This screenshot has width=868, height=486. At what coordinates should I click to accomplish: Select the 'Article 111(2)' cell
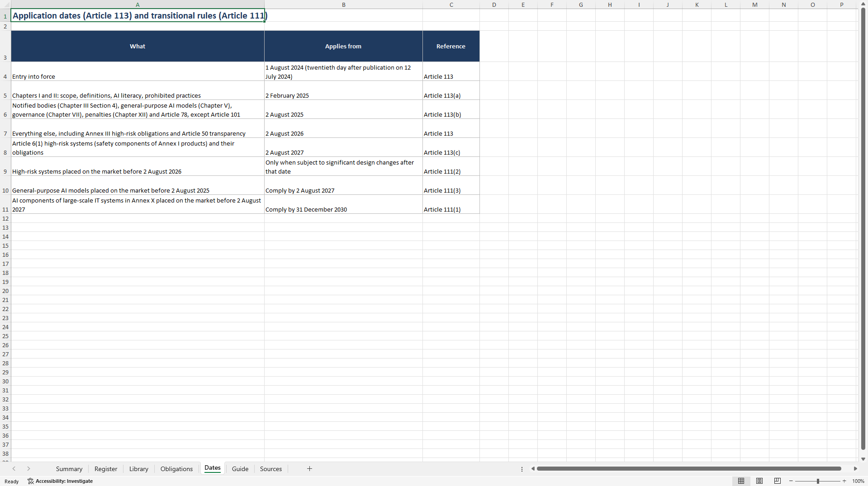[x=451, y=166]
